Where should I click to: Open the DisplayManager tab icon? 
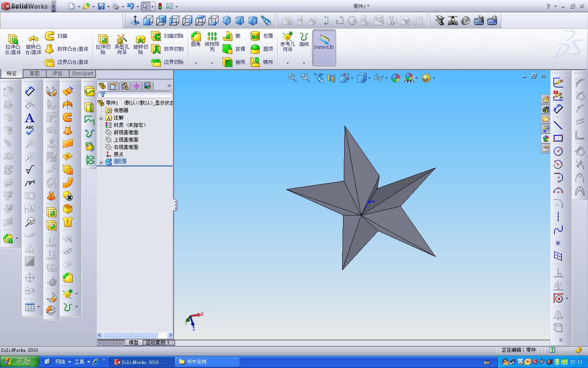pyautogui.click(x=148, y=86)
